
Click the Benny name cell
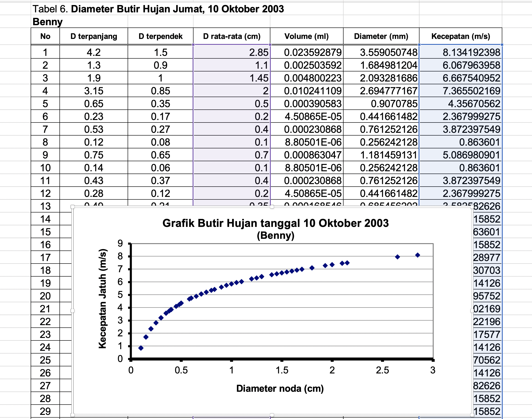click(48, 22)
